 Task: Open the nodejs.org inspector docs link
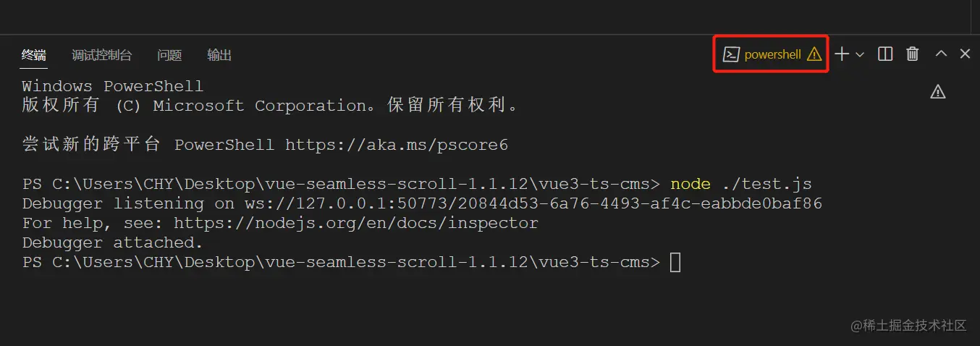(356, 223)
